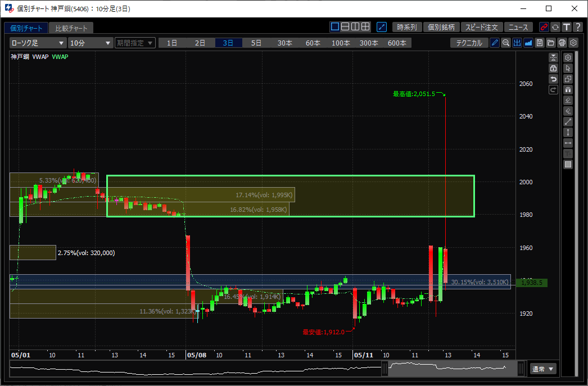This screenshot has height=386, width=588.
Task: Click the left handle of range slider
Action: pos(385,369)
